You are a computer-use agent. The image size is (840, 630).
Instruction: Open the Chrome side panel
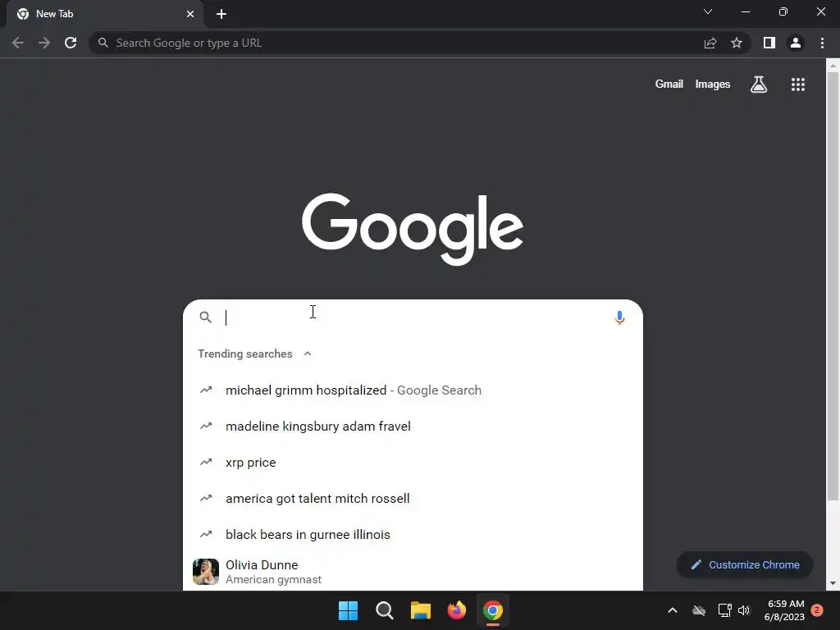click(769, 43)
